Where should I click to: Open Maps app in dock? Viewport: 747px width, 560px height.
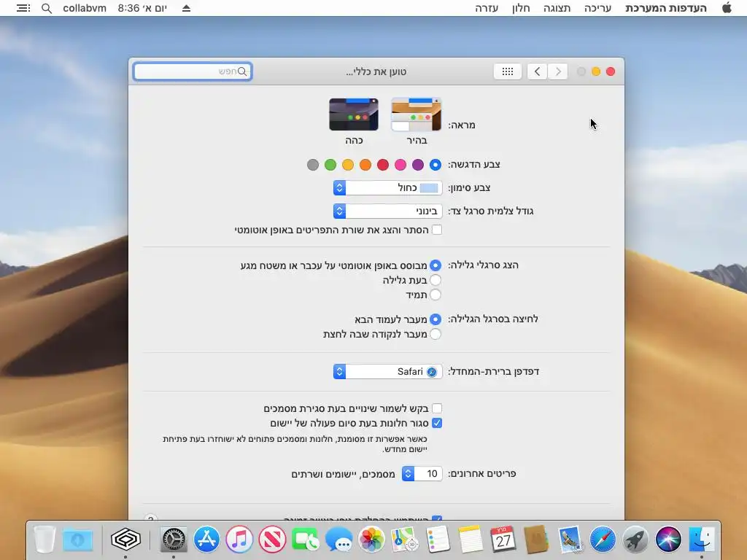click(404, 540)
